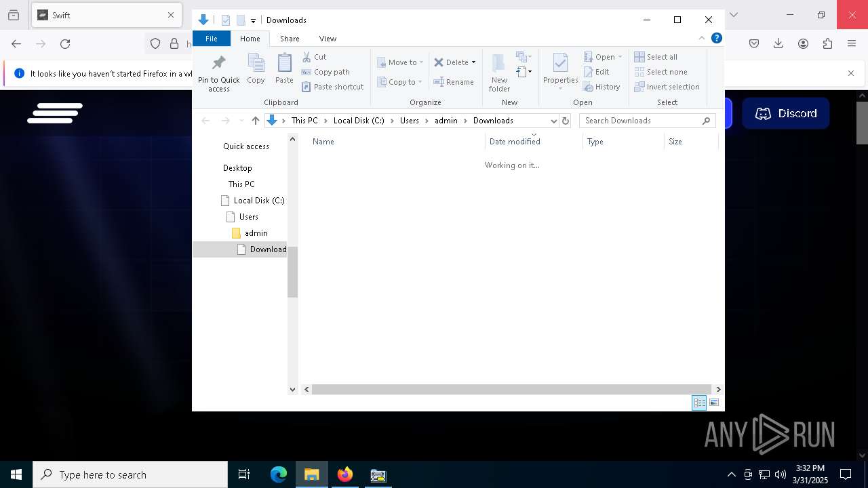Image resolution: width=868 pixels, height=488 pixels.
Task: Open the Copy to dropdown
Action: click(x=400, y=82)
